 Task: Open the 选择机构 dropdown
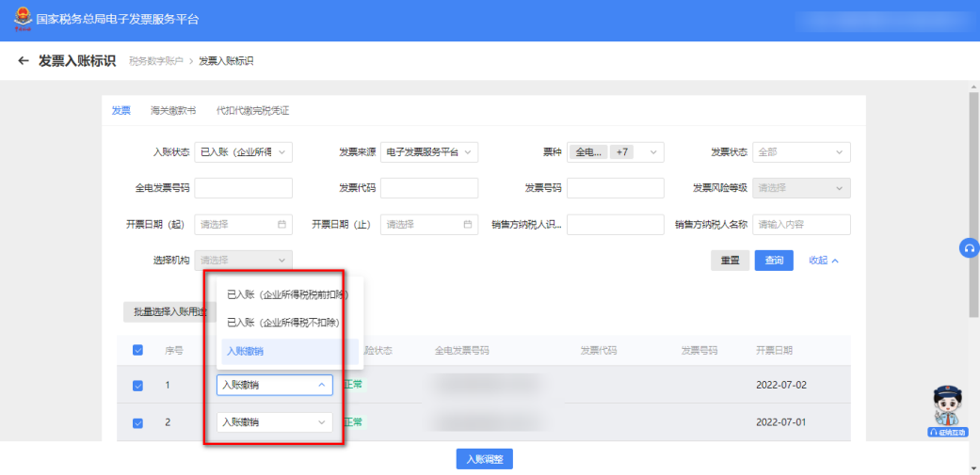click(x=244, y=261)
